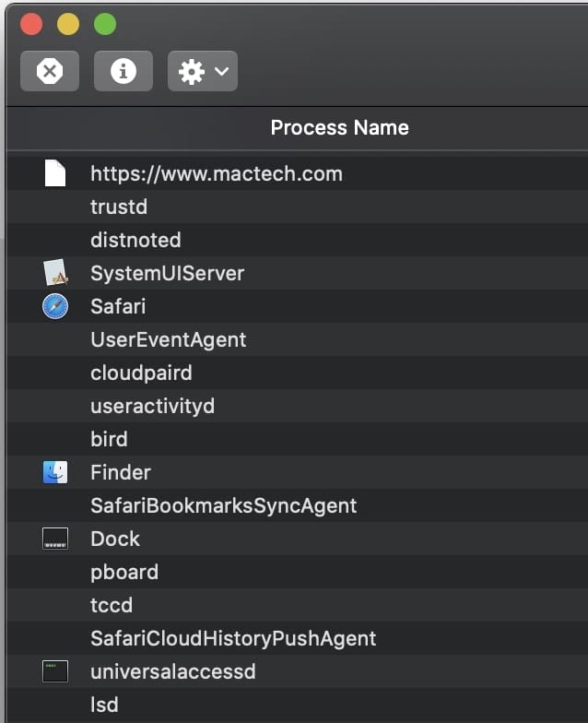
Task: Select the bird process
Action: tap(109, 439)
